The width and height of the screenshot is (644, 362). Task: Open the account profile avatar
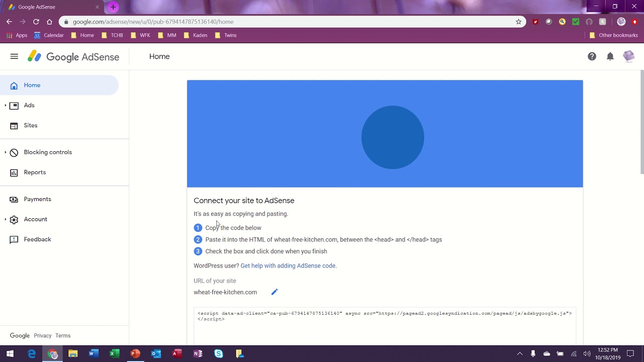[628, 56]
